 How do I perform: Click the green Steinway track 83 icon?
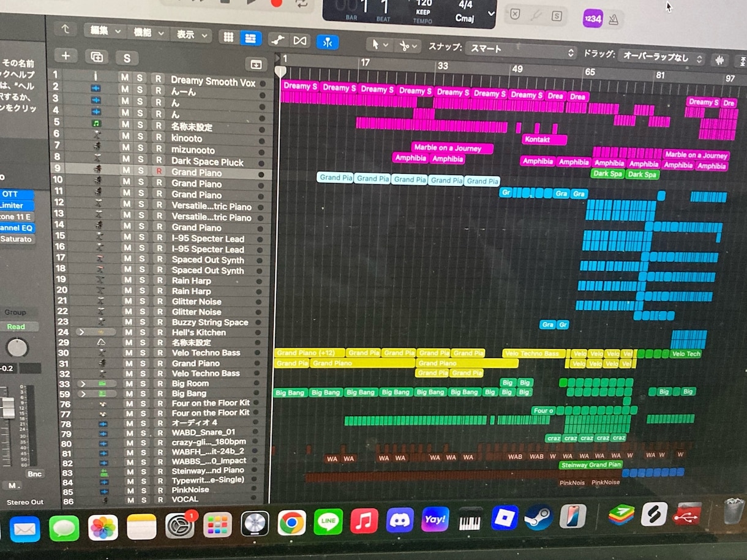103,472
